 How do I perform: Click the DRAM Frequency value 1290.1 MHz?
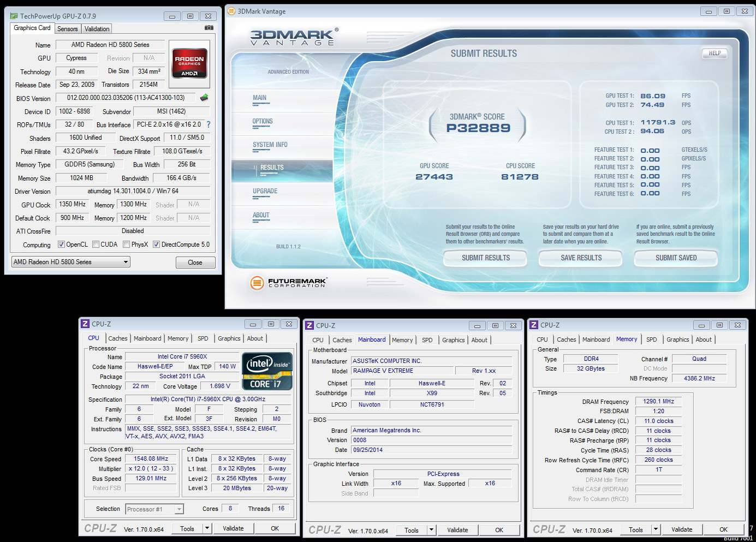click(659, 401)
